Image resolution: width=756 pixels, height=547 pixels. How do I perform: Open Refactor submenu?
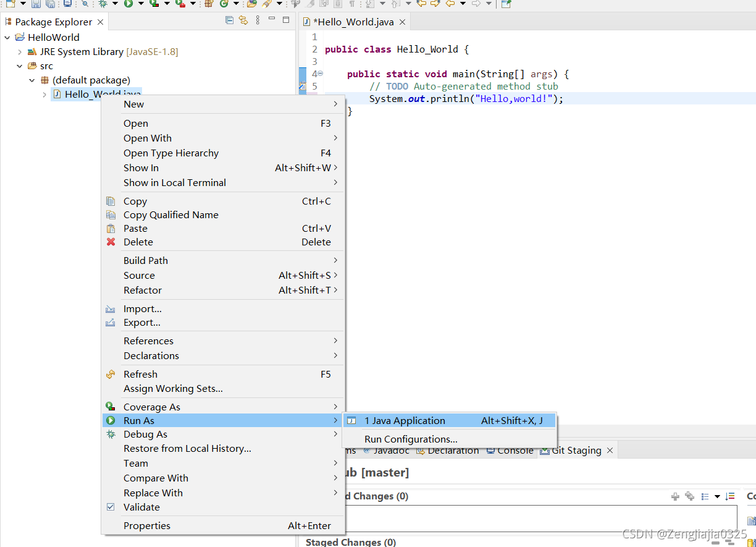pyautogui.click(x=223, y=290)
